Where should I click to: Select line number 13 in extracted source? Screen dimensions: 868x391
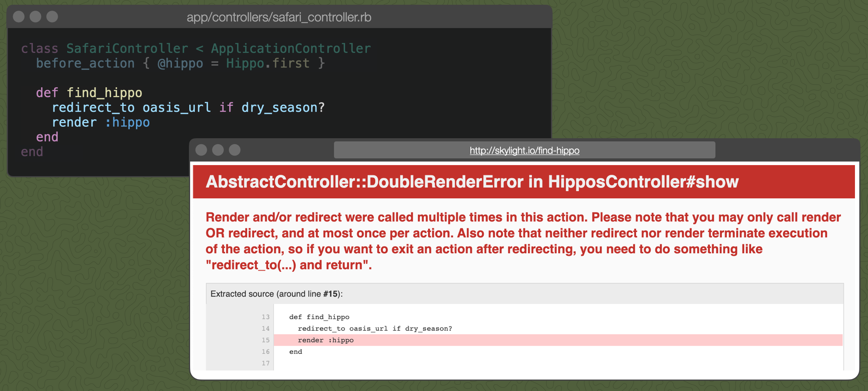(x=266, y=317)
